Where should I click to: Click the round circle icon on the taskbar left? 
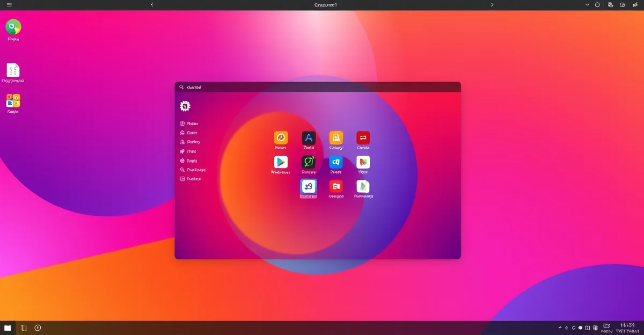tap(38, 327)
